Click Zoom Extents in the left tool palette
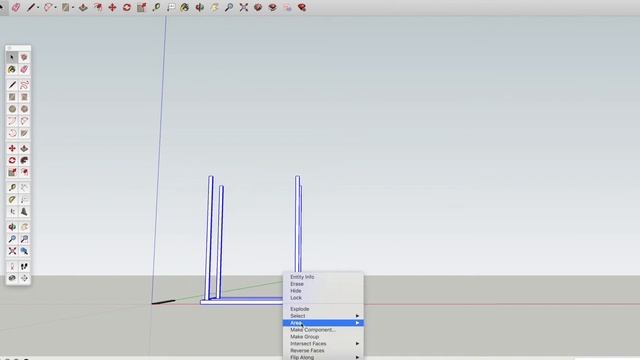Viewport: 640px width, 360px height. point(12,251)
